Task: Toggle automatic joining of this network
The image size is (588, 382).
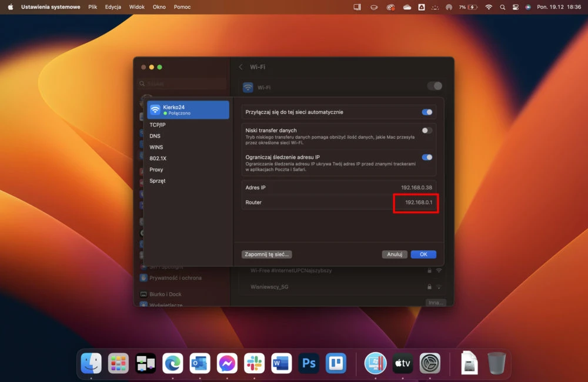Action: (427, 112)
